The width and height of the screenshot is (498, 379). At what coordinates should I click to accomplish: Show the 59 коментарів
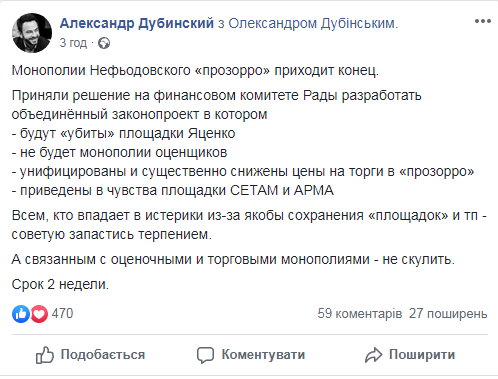click(360, 314)
